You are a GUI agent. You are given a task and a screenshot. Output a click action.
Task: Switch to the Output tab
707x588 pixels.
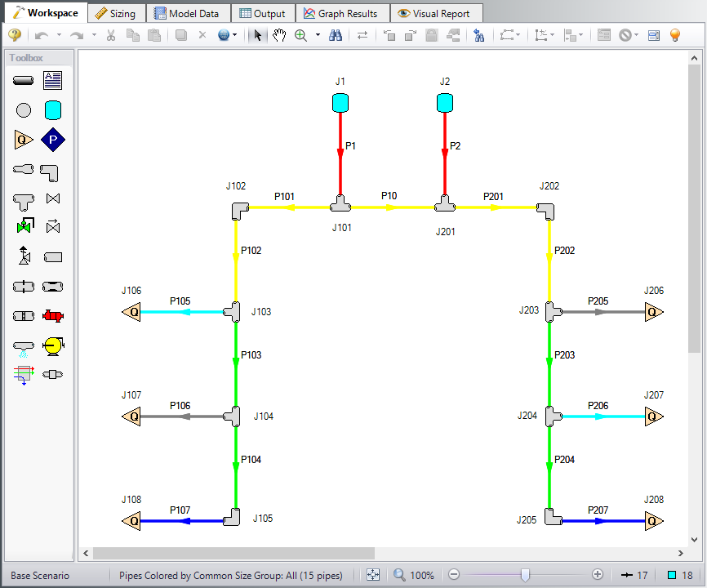pos(263,12)
